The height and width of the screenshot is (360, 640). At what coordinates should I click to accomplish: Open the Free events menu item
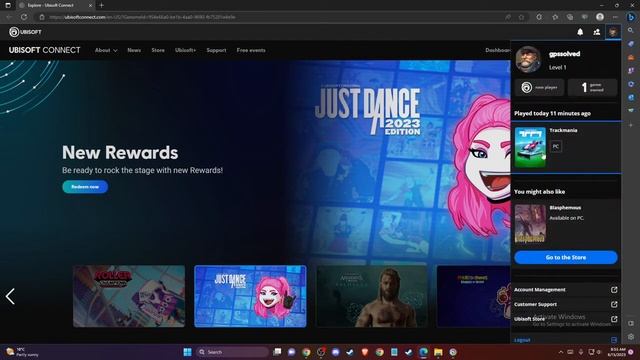click(x=251, y=50)
